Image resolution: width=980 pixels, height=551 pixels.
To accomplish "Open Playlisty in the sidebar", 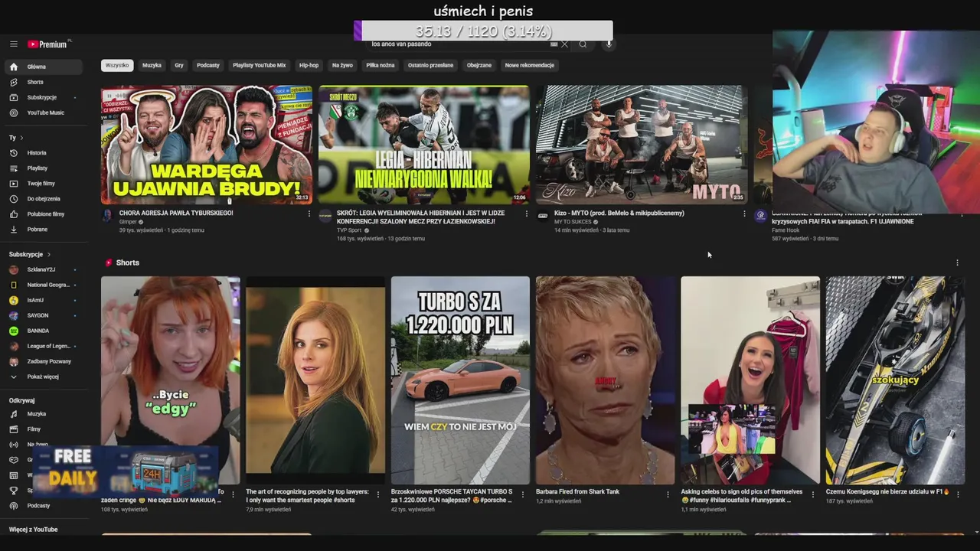I will coord(44,168).
